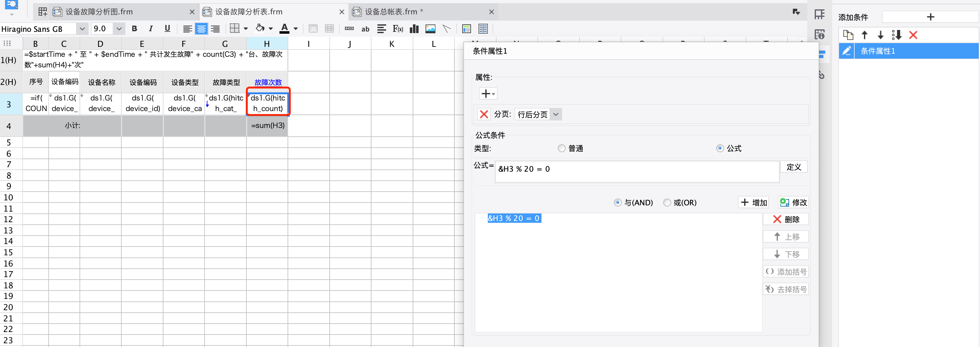Click the unmerge cells grid icon

point(329,29)
